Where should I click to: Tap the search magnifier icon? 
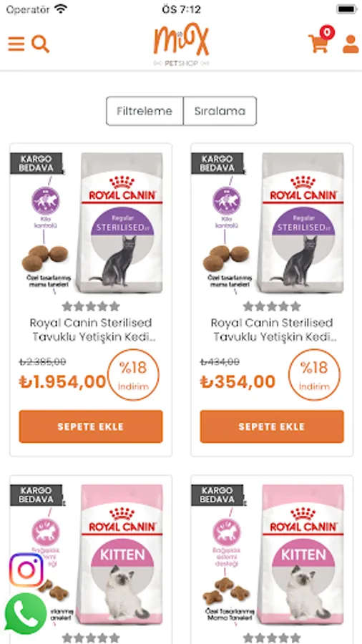tap(40, 44)
